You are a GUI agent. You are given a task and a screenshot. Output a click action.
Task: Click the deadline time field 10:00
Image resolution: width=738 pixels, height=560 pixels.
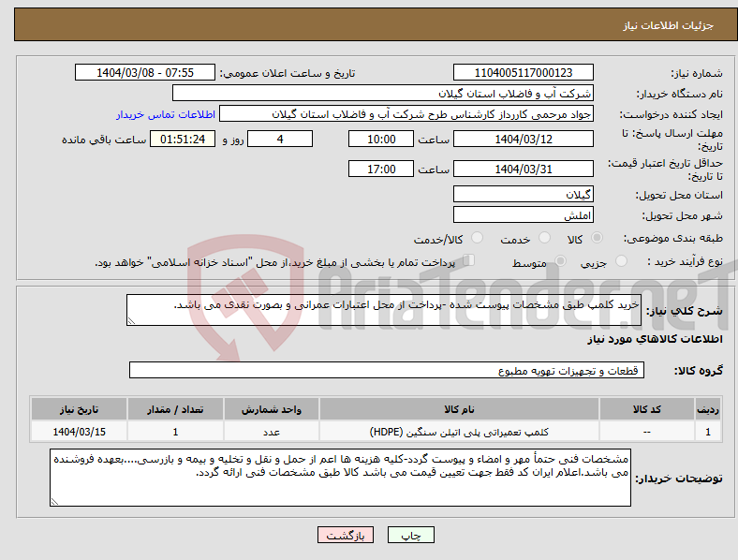pos(381,139)
